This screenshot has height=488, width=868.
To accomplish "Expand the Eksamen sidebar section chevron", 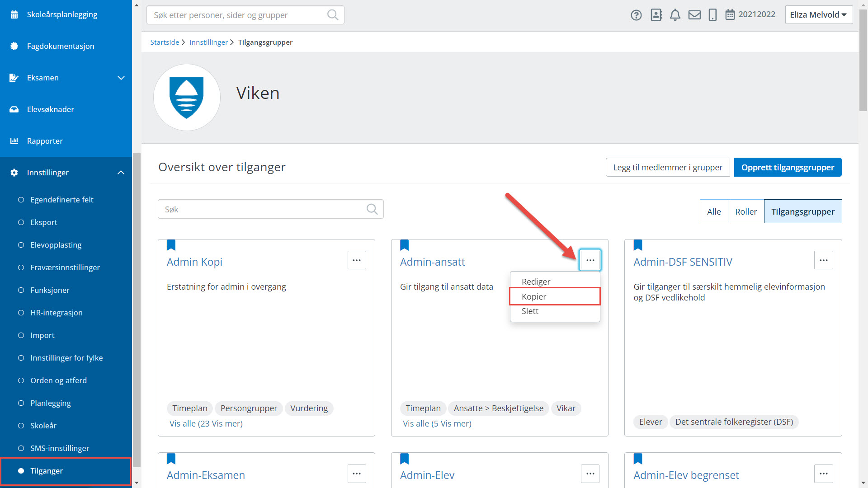I will pyautogui.click(x=121, y=78).
